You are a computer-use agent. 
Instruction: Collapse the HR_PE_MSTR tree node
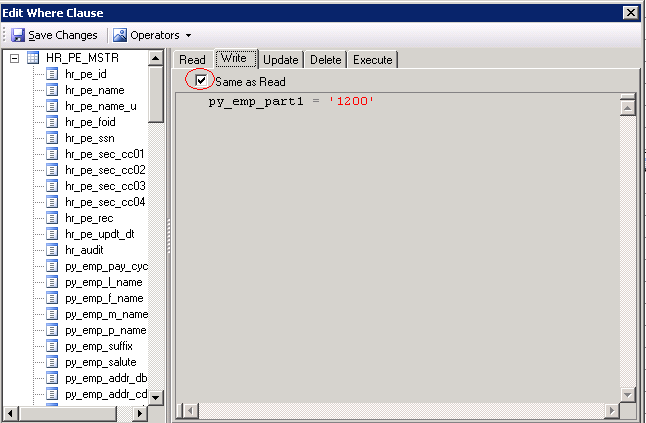tap(14, 58)
